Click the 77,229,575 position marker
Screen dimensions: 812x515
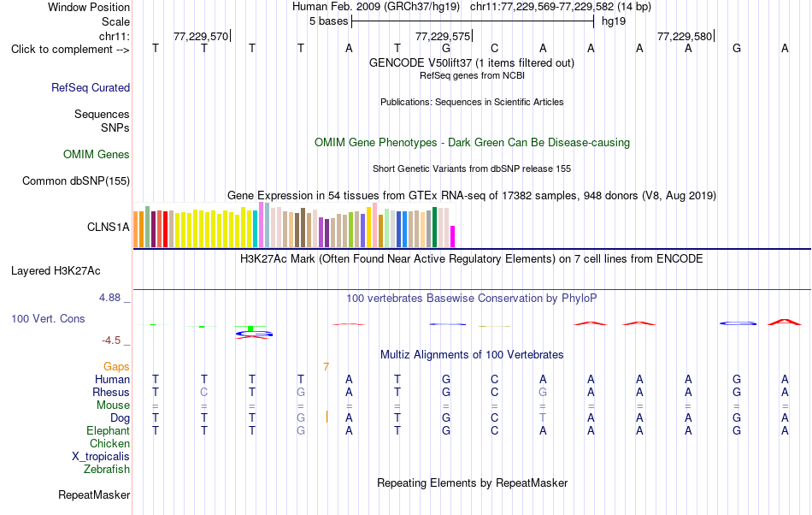(x=443, y=36)
